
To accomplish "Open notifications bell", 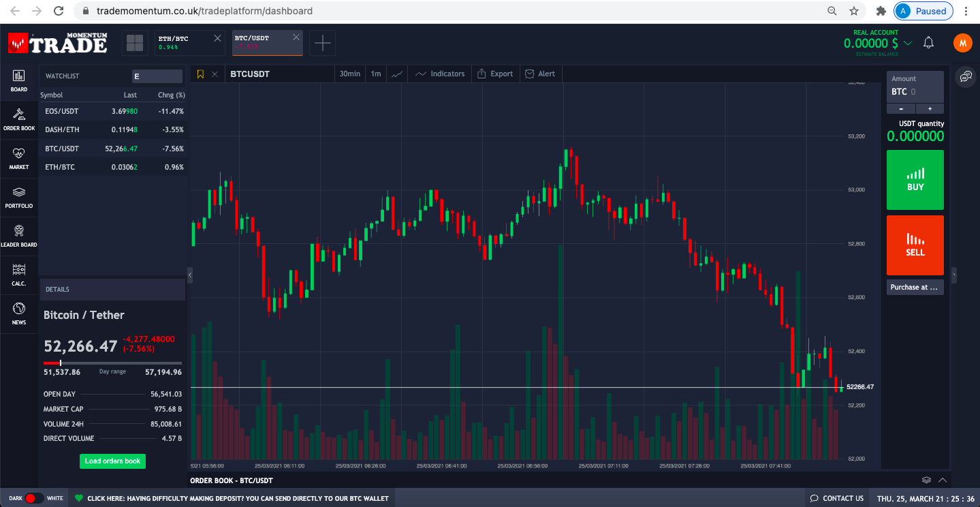I will (928, 43).
